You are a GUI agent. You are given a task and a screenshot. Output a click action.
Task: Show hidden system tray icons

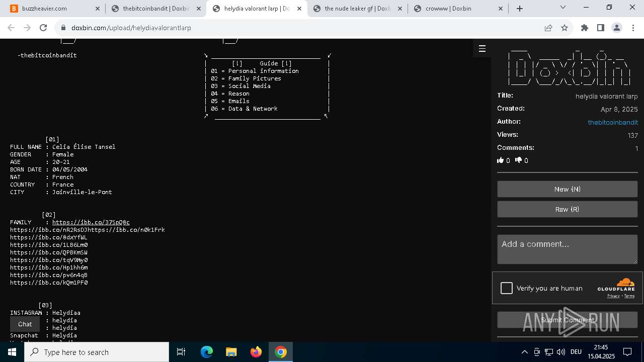click(524, 352)
